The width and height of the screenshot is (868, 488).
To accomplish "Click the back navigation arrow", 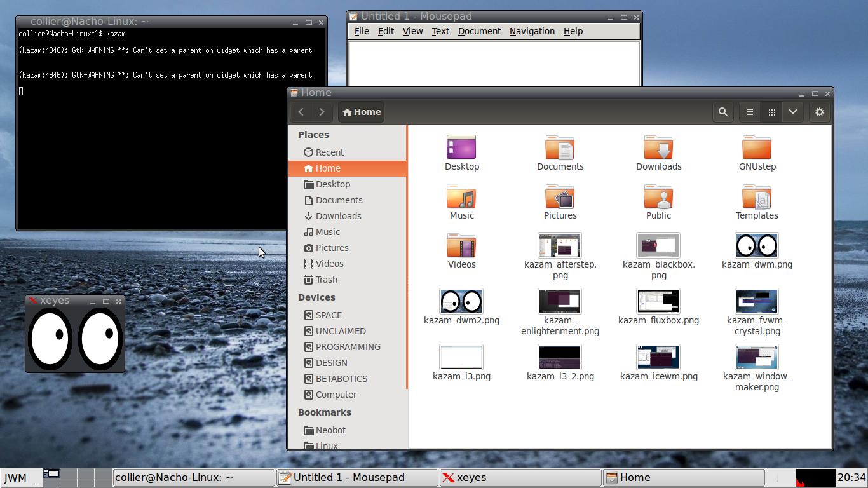I will pos(301,112).
